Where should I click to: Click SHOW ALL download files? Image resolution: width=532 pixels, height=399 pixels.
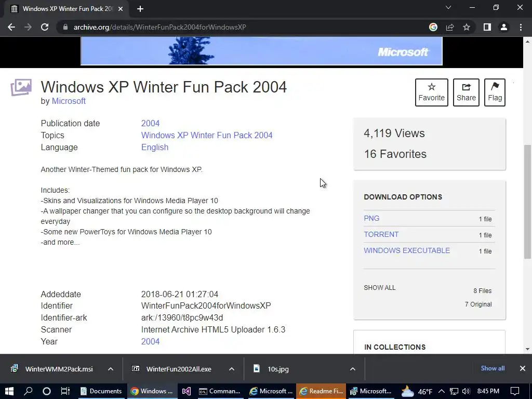click(379, 288)
